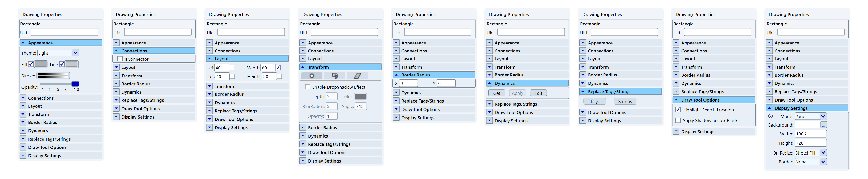Click the ellipsis browse button beside Background

click(x=824, y=125)
